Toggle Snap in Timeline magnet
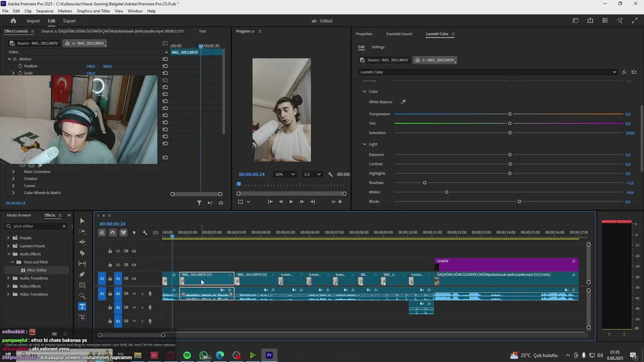The width and height of the screenshot is (644, 362). point(112,232)
